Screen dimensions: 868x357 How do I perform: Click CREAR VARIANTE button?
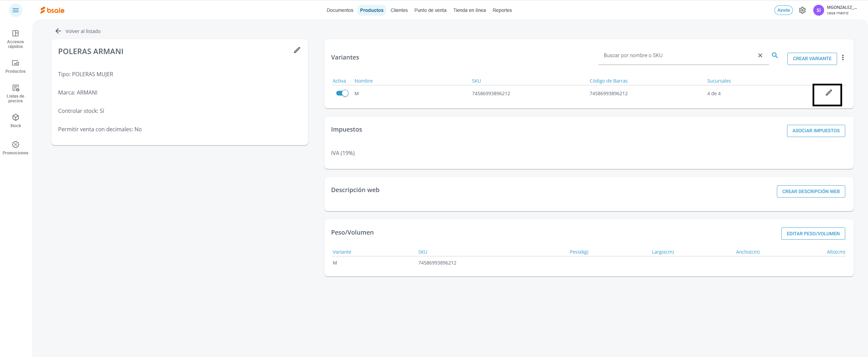pyautogui.click(x=812, y=58)
